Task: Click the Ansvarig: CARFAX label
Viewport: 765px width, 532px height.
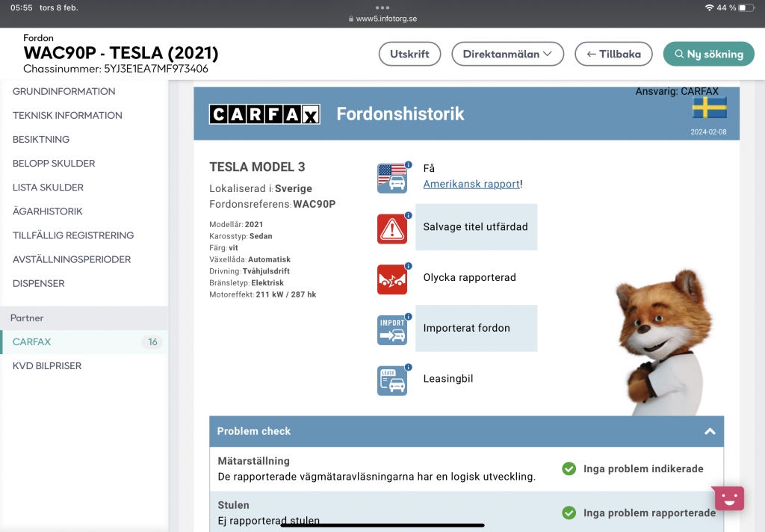Action: pos(677,91)
